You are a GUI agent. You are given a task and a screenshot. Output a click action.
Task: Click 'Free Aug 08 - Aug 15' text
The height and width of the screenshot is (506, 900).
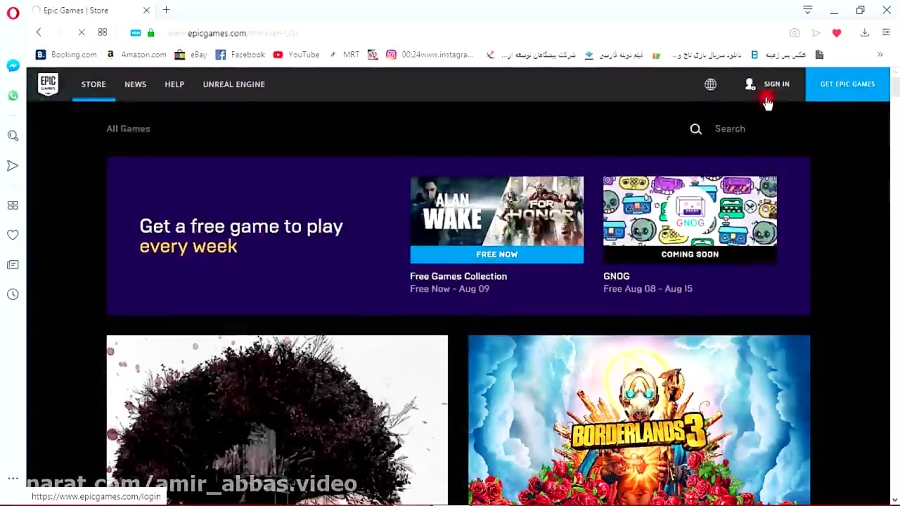click(647, 289)
